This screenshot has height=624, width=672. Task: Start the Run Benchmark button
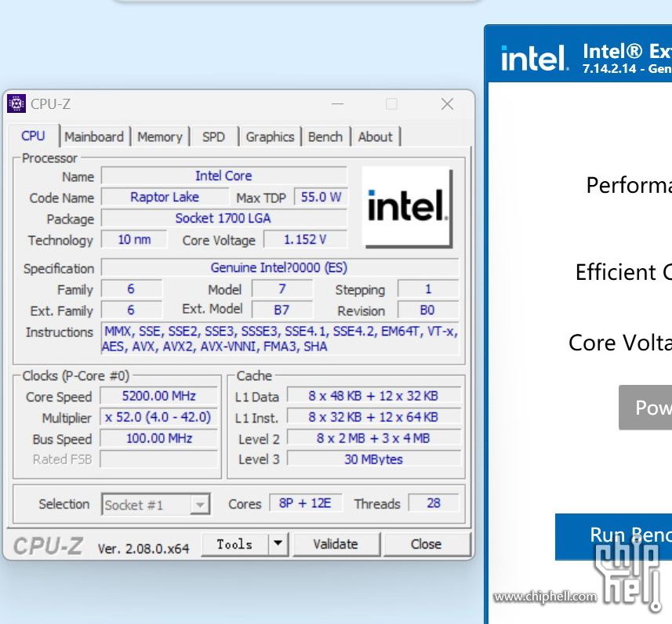(613, 536)
